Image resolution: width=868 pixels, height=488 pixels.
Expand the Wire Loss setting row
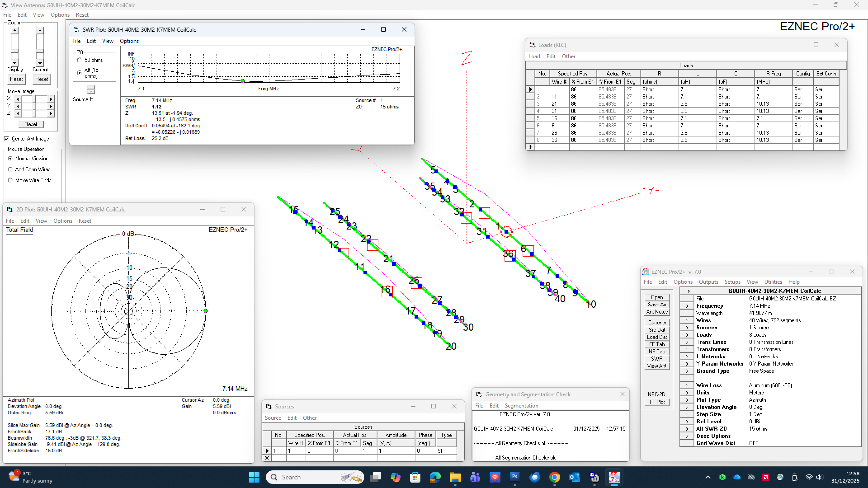(x=687, y=385)
